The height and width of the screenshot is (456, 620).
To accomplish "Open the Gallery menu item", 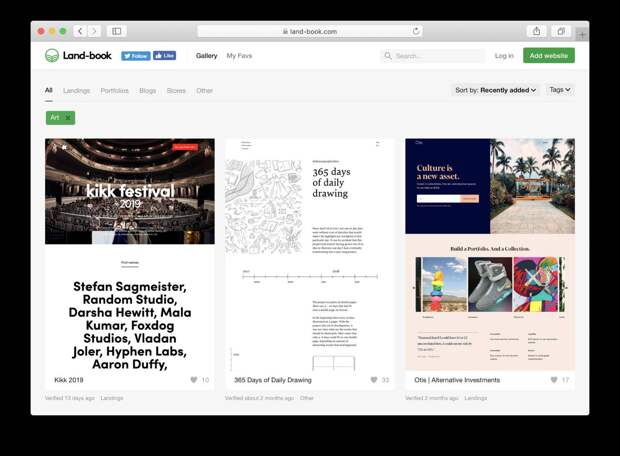I will click(x=206, y=56).
